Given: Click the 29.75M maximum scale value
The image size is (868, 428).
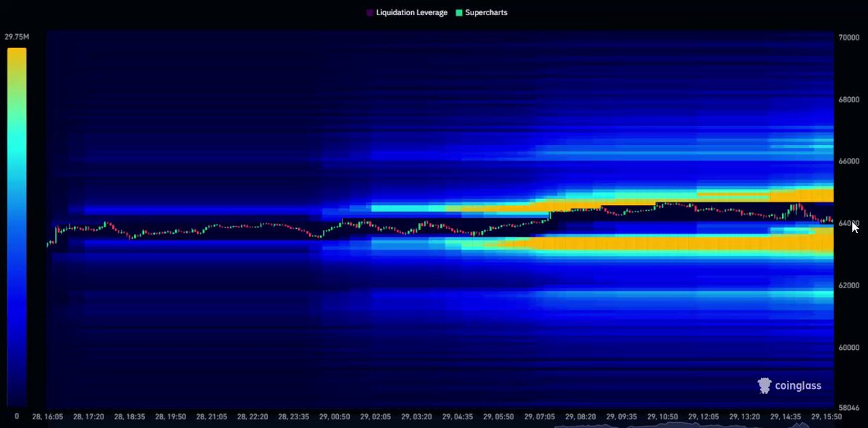Looking at the screenshot, I should (x=17, y=37).
